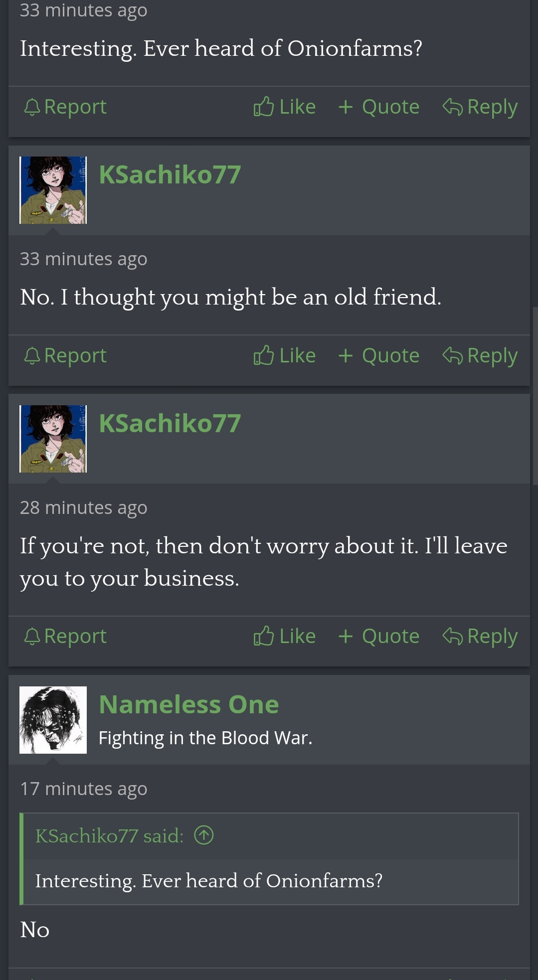Open KSachiko77 avatar on 'old friend' post

[x=53, y=190]
